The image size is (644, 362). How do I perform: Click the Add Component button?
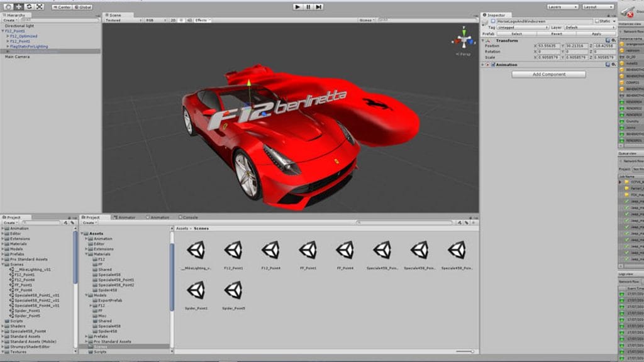pyautogui.click(x=548, y=74)
